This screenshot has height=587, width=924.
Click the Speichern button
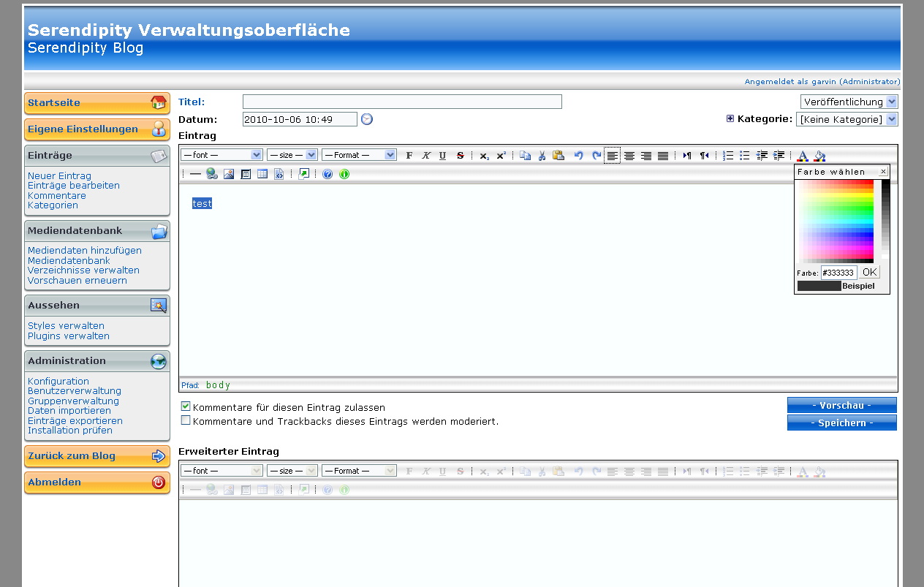pyautogui.click(x=841, y=422)
